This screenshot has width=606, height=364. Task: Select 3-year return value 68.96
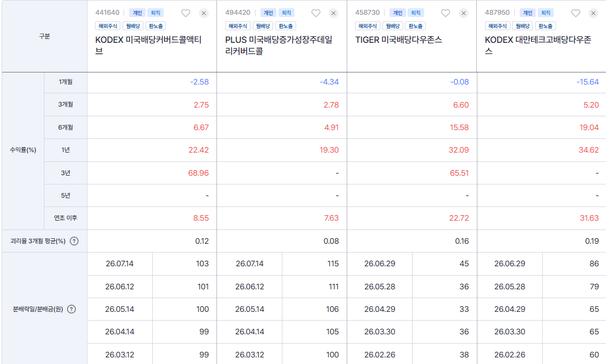[x=198, y=173]
